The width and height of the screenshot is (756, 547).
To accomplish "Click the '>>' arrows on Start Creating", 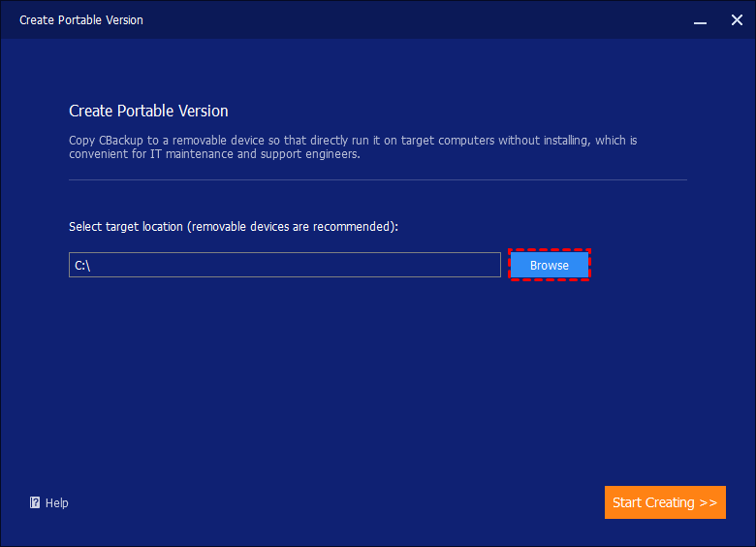I will click(707, 502).
